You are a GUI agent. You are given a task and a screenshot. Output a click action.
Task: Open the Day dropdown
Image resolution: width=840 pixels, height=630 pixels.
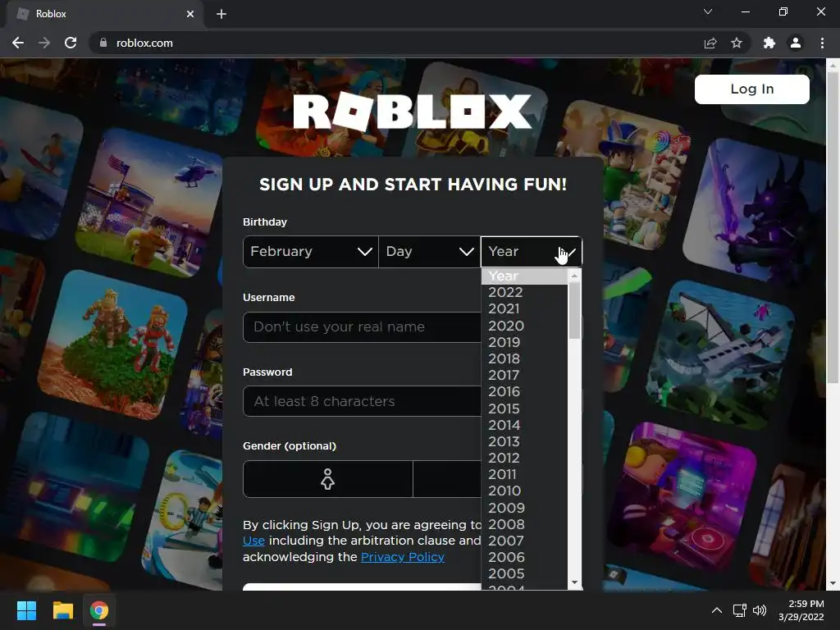430,252
